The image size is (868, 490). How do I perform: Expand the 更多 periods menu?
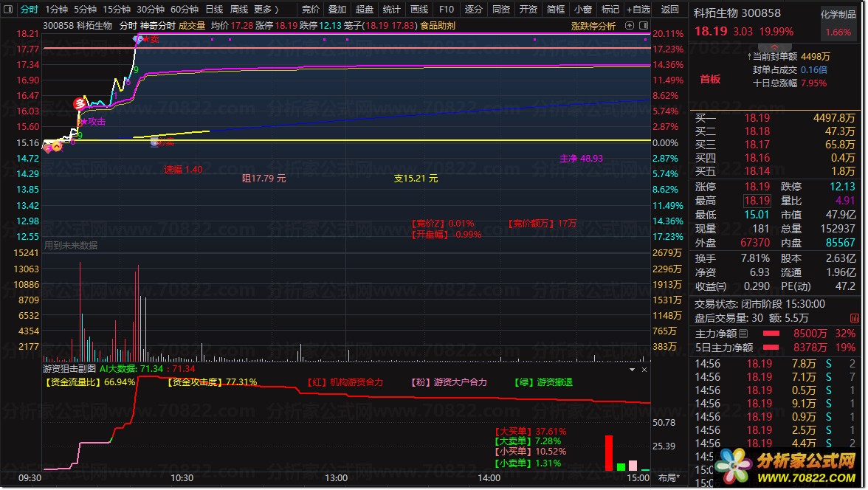pos(266,10)
